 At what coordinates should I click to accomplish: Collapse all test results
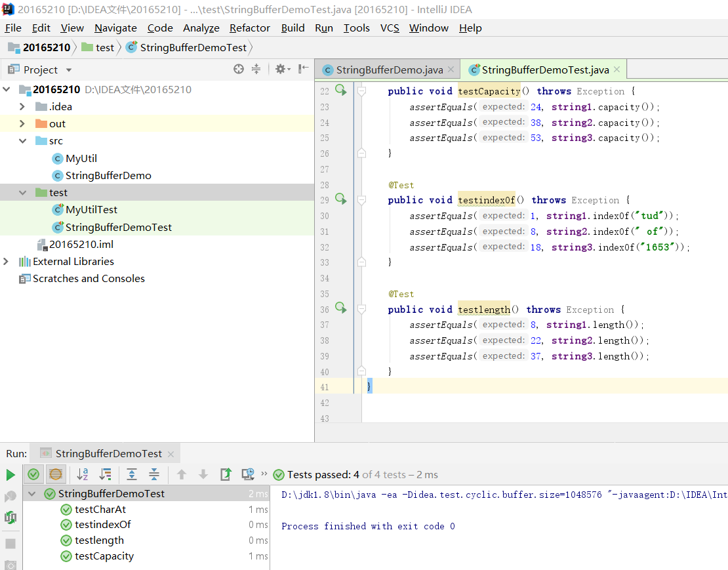154,474
